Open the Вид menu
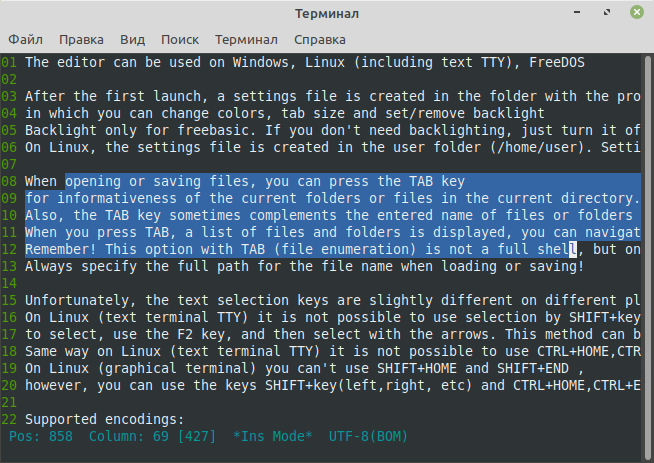The image size is (654, 463). coord(133,40)
